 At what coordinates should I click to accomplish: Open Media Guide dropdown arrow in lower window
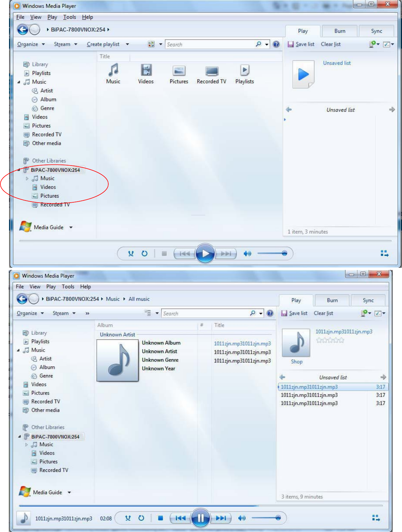[69, 492]
